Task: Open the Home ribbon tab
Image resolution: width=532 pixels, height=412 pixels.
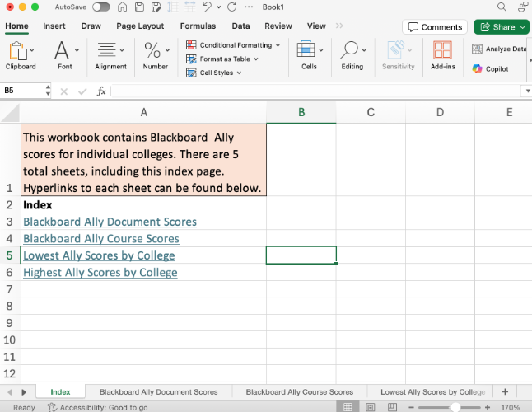Action: pos(16,26)
